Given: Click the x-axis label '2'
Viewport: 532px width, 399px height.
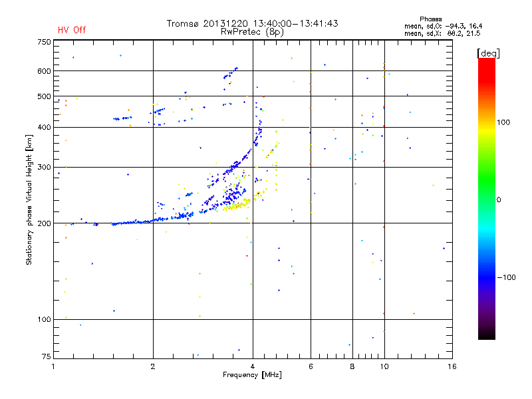Looking at the screenshot, I should click(x=153, y=366).
